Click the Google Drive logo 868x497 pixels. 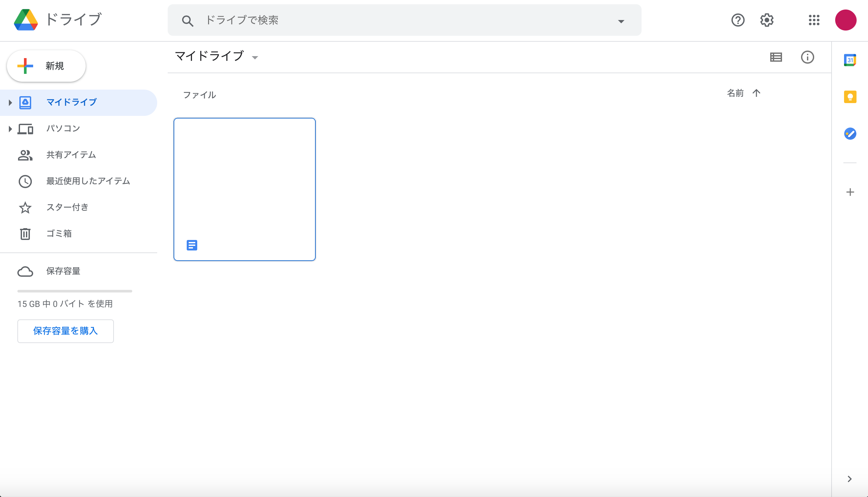pos(26,20)
